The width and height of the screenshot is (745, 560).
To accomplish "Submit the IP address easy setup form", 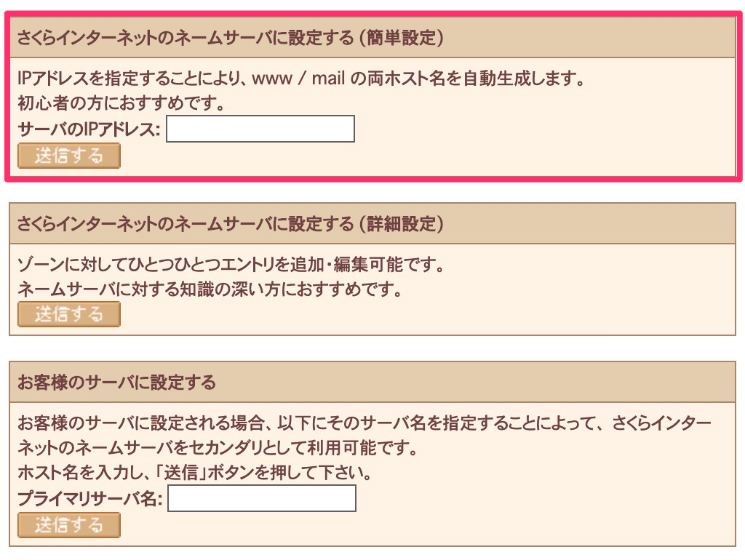I will [68, 155].
